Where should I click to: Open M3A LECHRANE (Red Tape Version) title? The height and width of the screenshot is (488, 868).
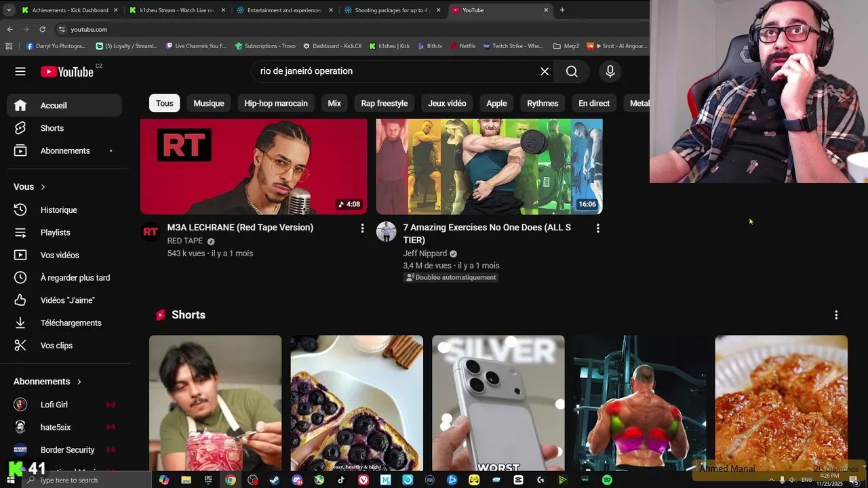coord(240,228)
